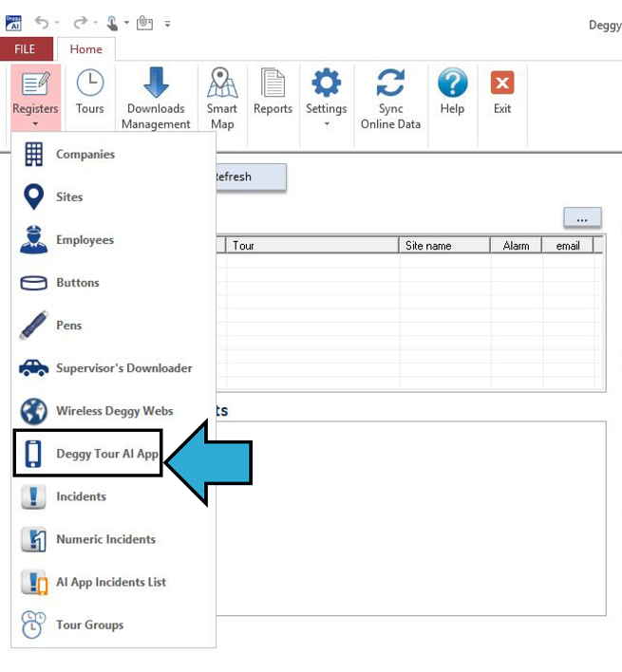Open Numeric Incidents entry
The image size is (622, 672).
click(x=114, y=539)
